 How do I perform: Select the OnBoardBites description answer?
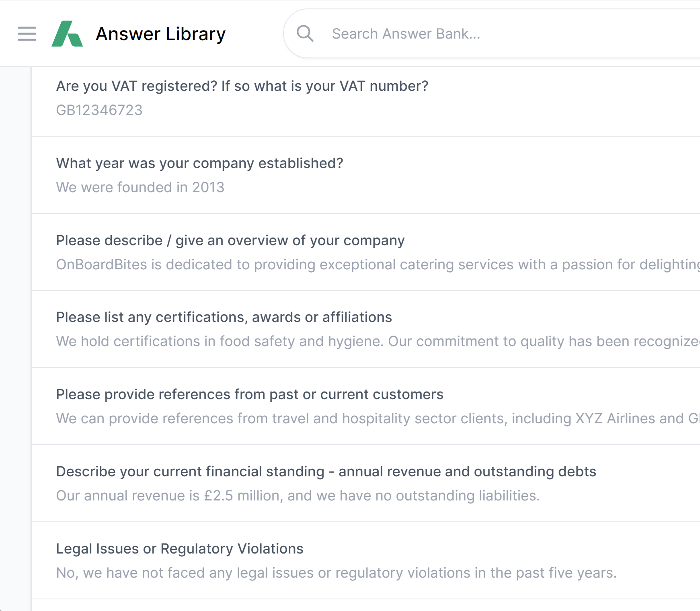click(x=362, y=264)
